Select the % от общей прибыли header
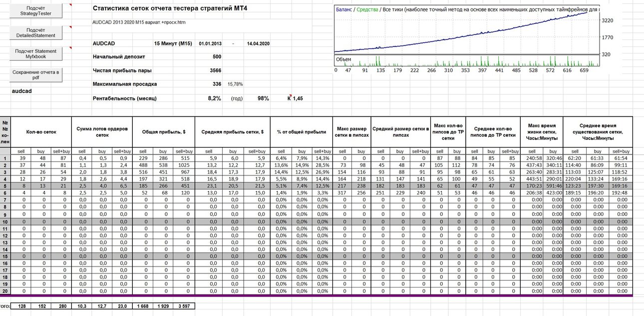Viewport: 644px width, 316px height. [302, 132]
